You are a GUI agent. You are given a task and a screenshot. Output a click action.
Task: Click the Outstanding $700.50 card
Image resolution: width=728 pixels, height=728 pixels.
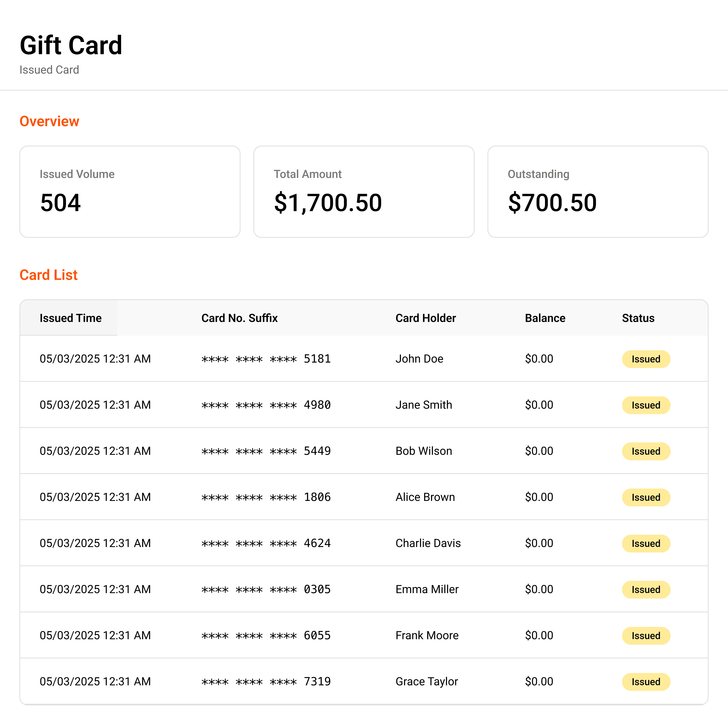598,192
